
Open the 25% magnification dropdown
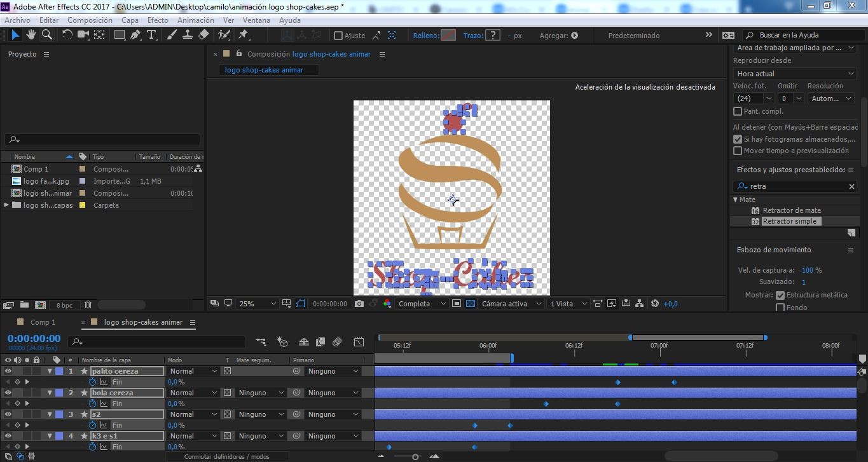(257, 304)
